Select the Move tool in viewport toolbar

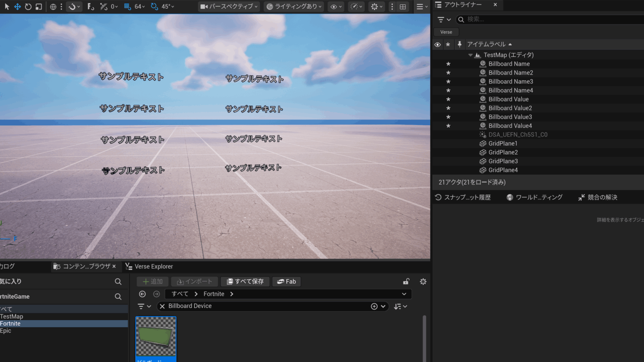(x=17, y=6)
